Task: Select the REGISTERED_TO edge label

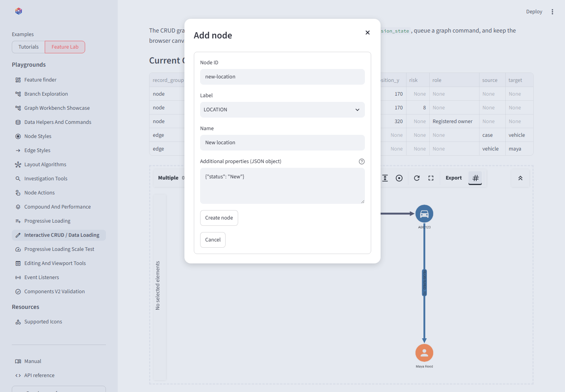Action: (x=424, y=283)
